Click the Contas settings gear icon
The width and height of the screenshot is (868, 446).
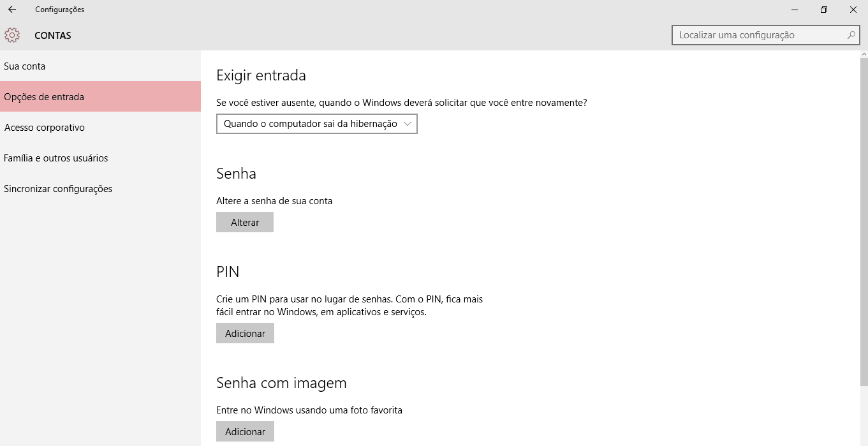pyautogui.click(x=12, y=35)
